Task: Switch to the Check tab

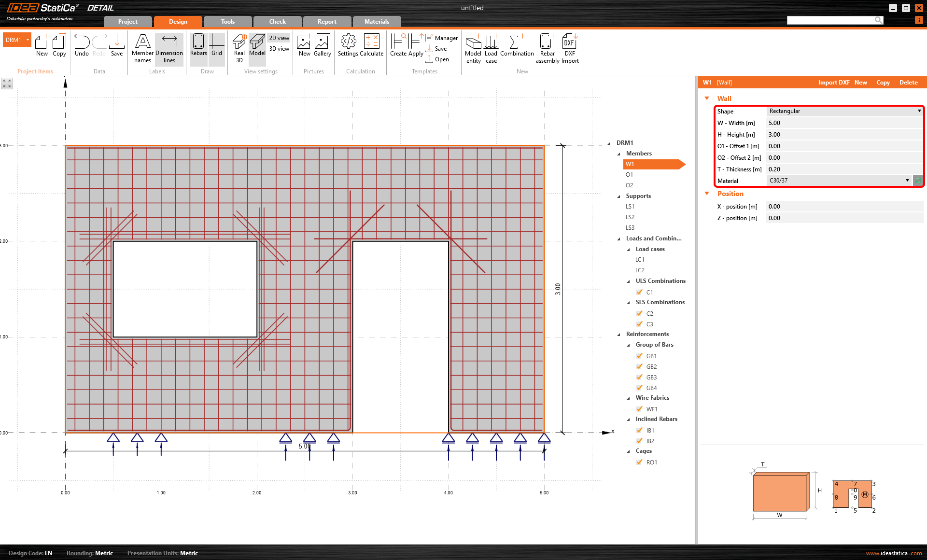Action: [277, 22]
